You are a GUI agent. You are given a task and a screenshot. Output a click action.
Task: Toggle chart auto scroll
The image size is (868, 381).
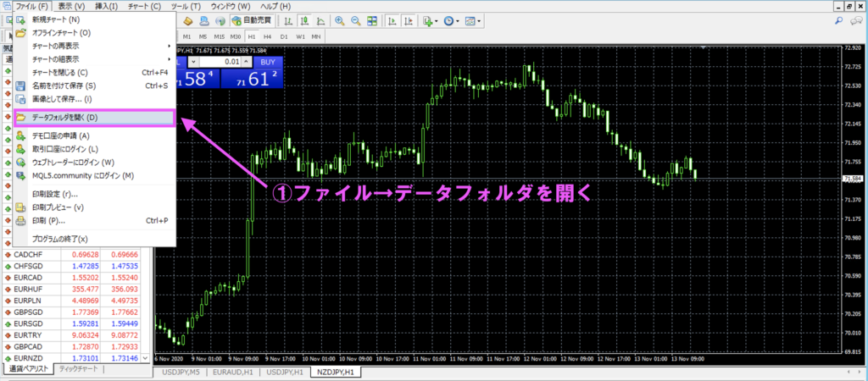point(392,21)
